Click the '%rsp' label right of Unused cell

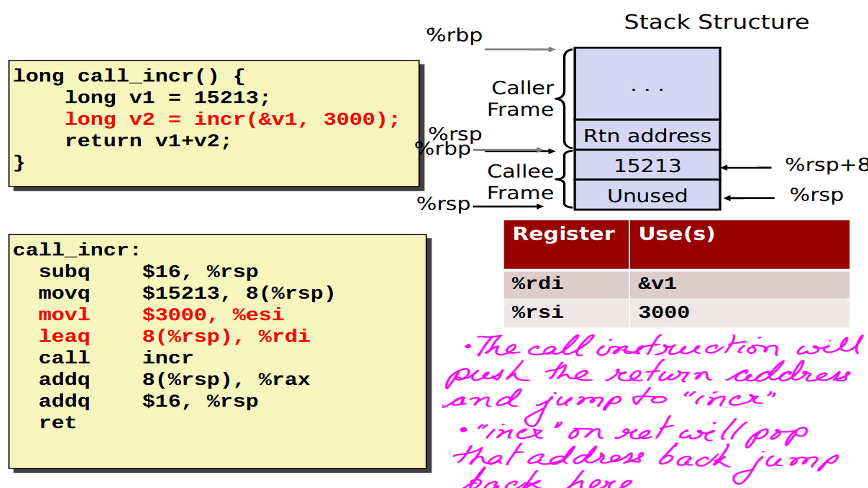point(816,195)
